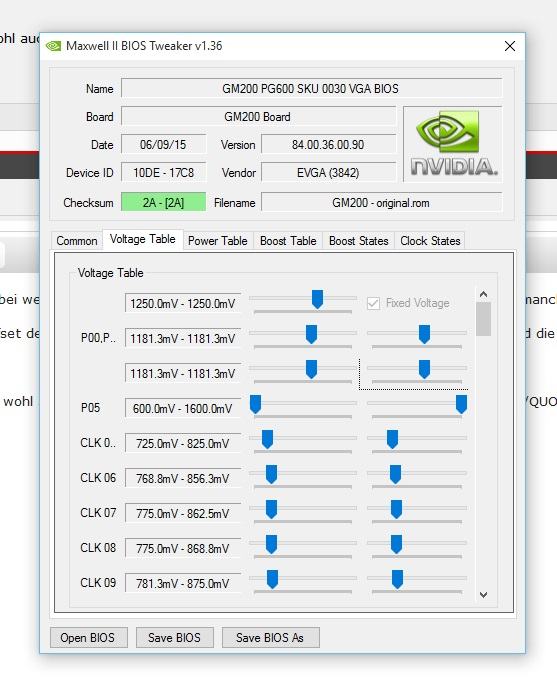Click the 725.0mV - 825.0mV voltage field
The image size is (557, 682).
point(183,443)
